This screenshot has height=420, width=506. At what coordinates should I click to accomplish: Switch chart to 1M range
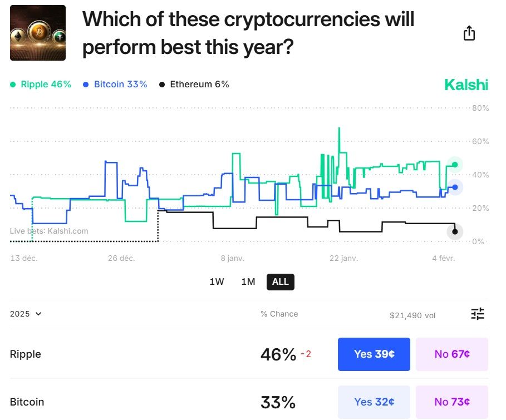pyautogui.click(x=248, y=282)
